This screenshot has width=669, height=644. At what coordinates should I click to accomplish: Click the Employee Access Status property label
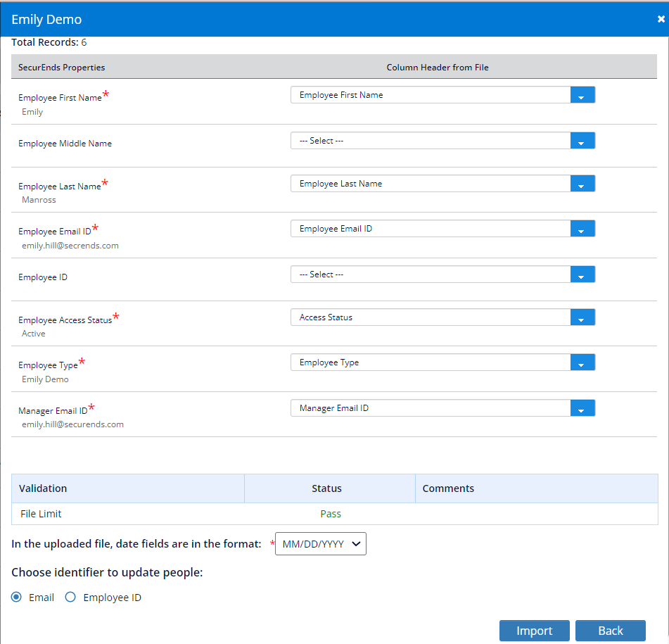pyautogui.click(x=65, y=320)
